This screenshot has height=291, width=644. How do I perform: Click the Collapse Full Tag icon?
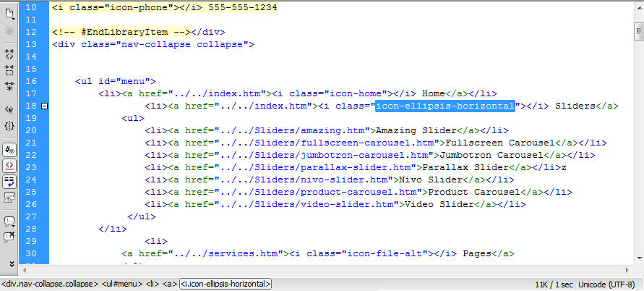(9, 54)
